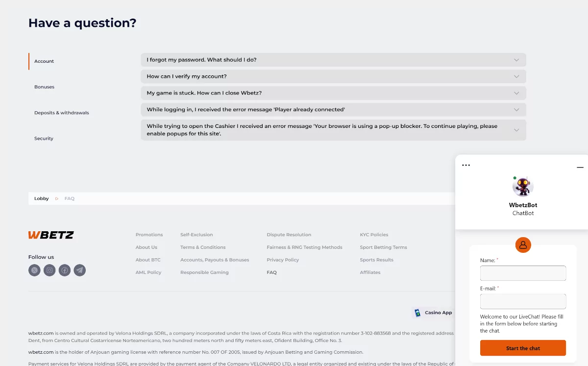
Task: Click the WbetzBot robot avatar
Action: click(x=523, y=187)
